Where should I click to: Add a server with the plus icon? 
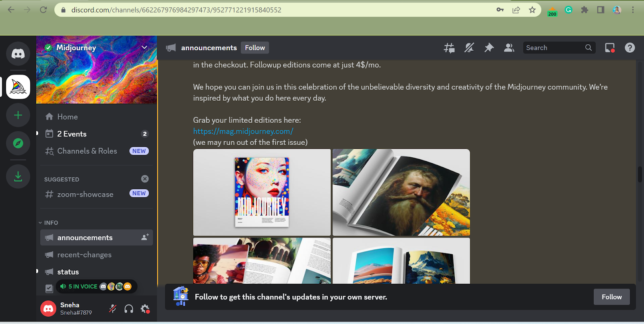(x=18, y=116)
